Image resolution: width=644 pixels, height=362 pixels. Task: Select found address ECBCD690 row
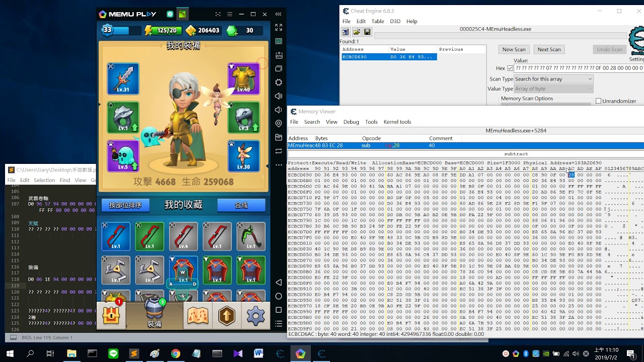(388, 57)
